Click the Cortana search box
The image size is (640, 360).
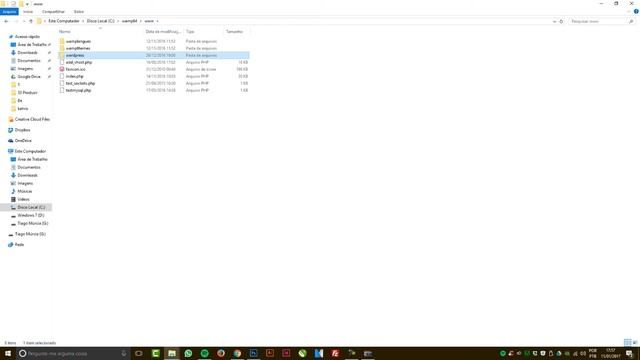(73, 353)
